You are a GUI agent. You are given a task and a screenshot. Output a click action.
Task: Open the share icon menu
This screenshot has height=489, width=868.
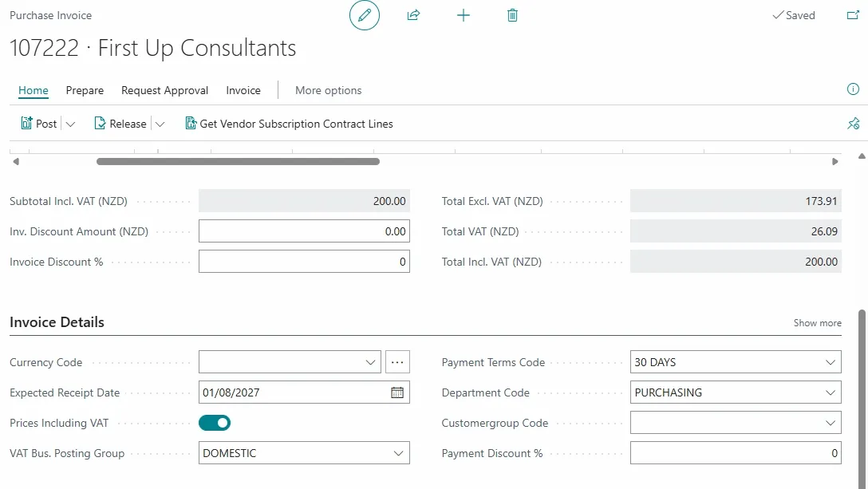click(413, 15)
